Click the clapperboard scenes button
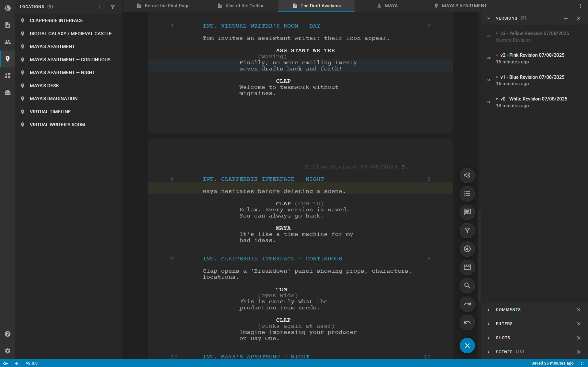Screen dimensions: 588x367 click(x=467, y=267)
